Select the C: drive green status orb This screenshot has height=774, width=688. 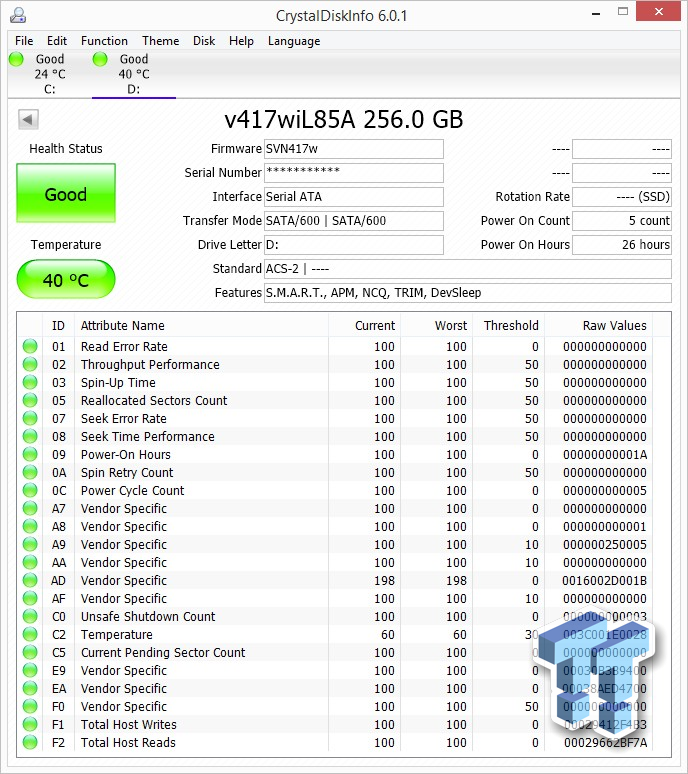[x=16, y=59]
